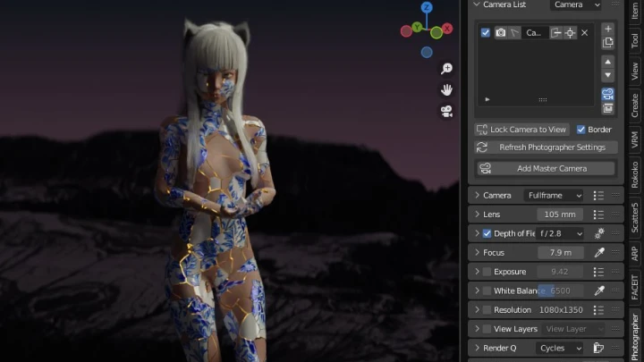Click the White Balance eyedropper icon
Image resolution: width=644 pixels, height=362 pixels.
[599, 290]
